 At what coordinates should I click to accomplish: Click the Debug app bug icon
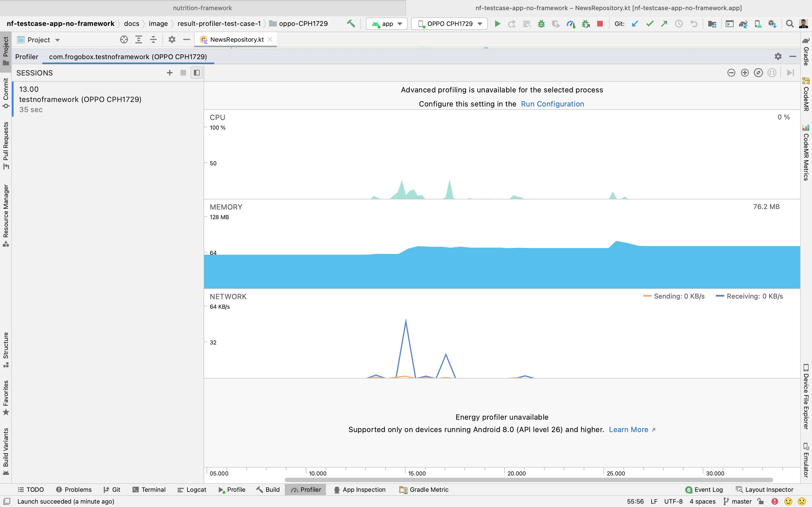tap(541, 24)
